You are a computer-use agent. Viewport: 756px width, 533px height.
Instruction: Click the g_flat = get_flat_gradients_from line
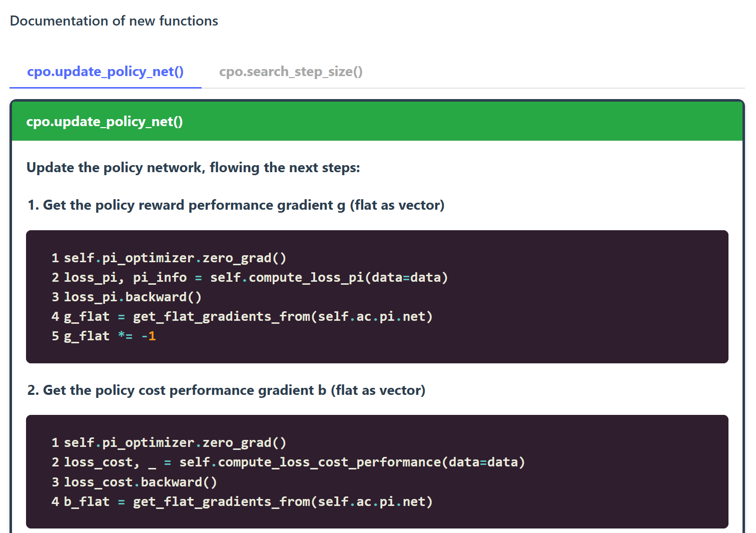pyautogui.click(x=248, y=316)
